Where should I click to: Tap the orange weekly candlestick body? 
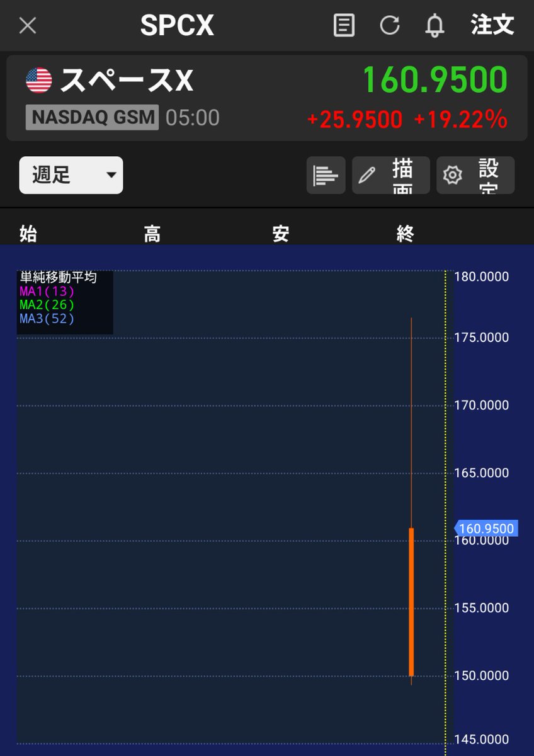pos(411,602)
